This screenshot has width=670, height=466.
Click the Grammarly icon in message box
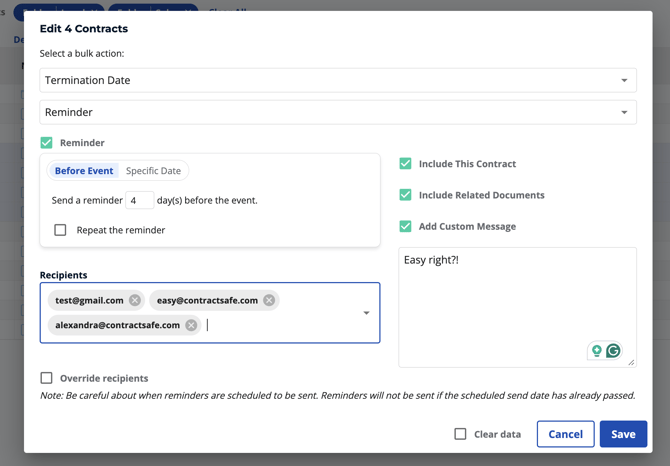[613, 351]
